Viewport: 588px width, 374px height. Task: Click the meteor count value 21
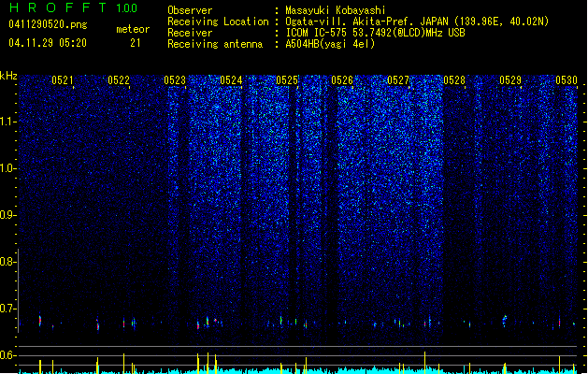point(136,43)
